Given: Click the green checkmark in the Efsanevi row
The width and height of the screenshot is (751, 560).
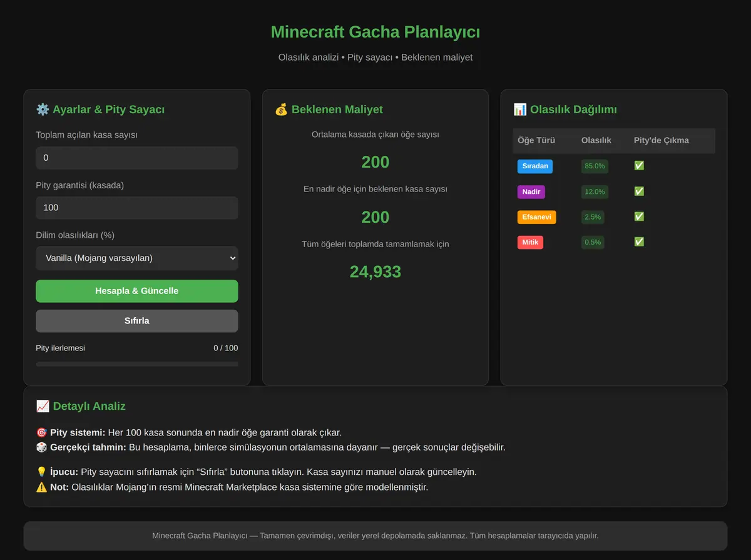Looking at the screenshot, I should tap(639, 216).
